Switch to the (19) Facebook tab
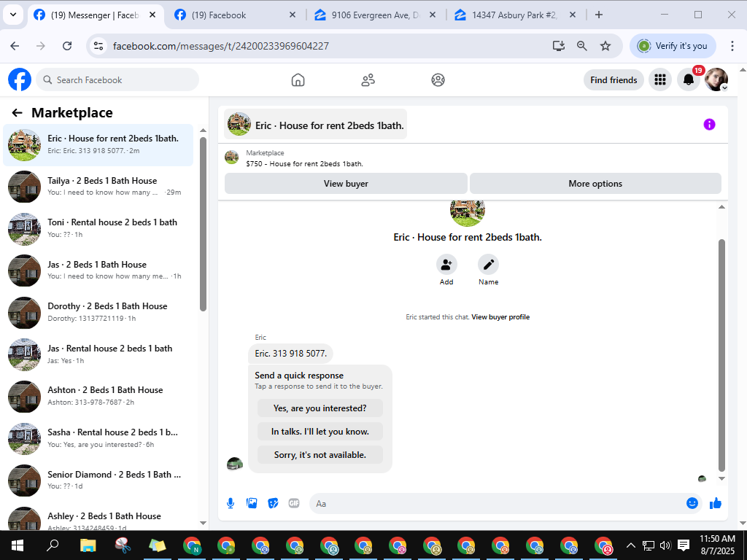The height and width of the screenshot is (560, 747). click(234, 15)
